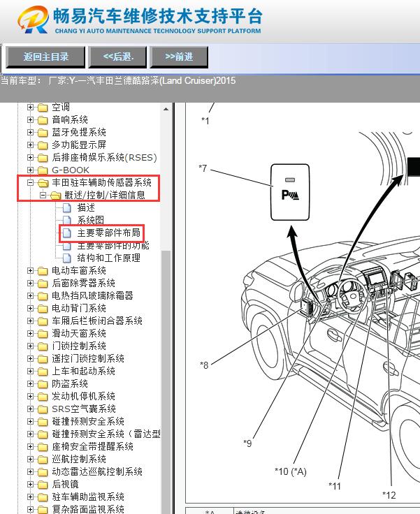Select the 描述 tree item

(x=86, y=207)
